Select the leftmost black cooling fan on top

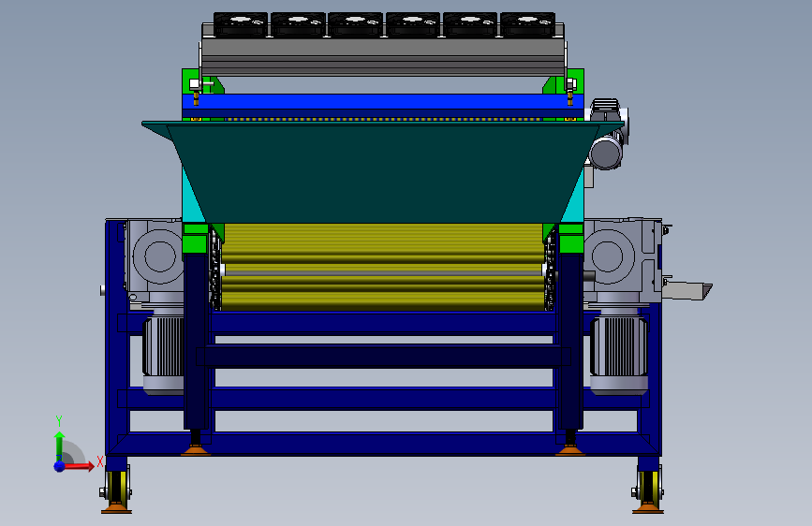pos(241,25)
